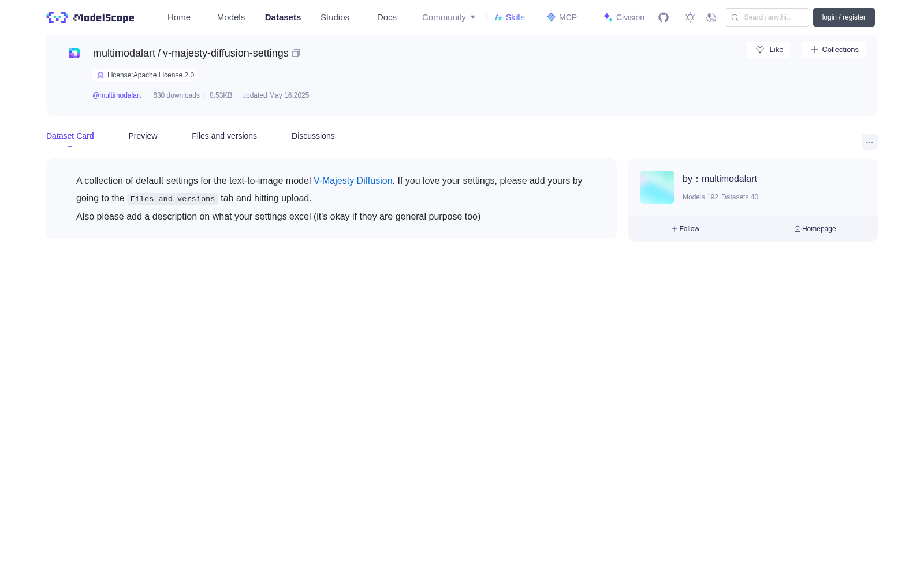Screen dimensions: 924x578
Task: Expand the Community dropdown menu
Action: tap(449, 17)
